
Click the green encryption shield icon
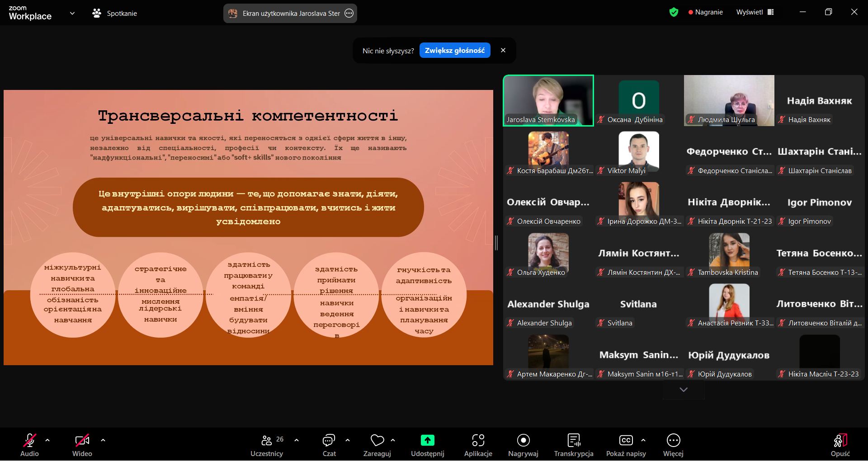pos(674,12)
